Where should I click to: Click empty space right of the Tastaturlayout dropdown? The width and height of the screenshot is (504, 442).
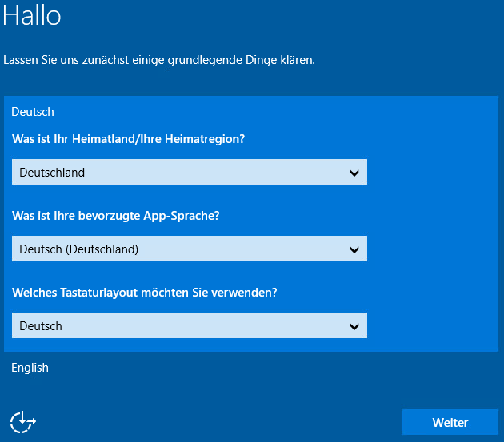pyautogui.click(x=432, y=325)
